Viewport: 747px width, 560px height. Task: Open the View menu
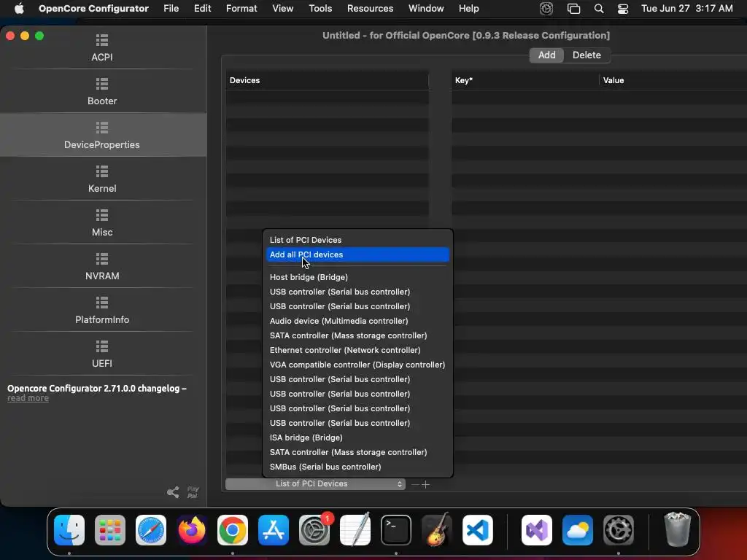click(x=282, y=9)
